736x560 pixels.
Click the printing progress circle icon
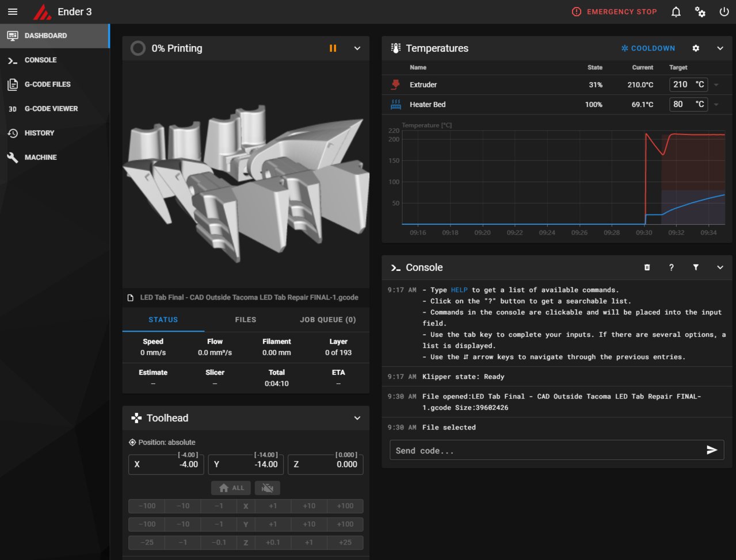coord(138,48)
